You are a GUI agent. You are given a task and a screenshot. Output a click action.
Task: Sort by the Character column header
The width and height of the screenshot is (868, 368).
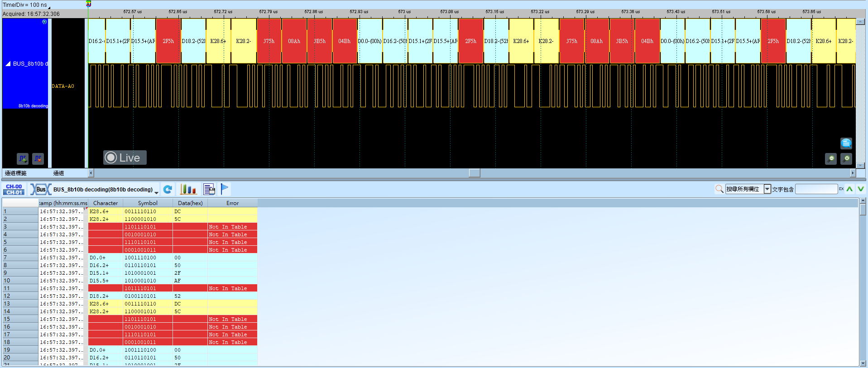106,203
